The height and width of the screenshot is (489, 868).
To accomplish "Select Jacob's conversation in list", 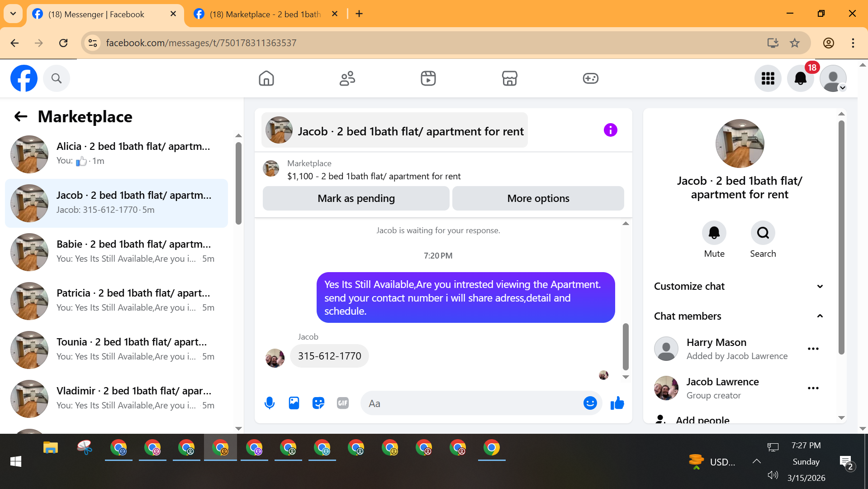I will point(117,203).
